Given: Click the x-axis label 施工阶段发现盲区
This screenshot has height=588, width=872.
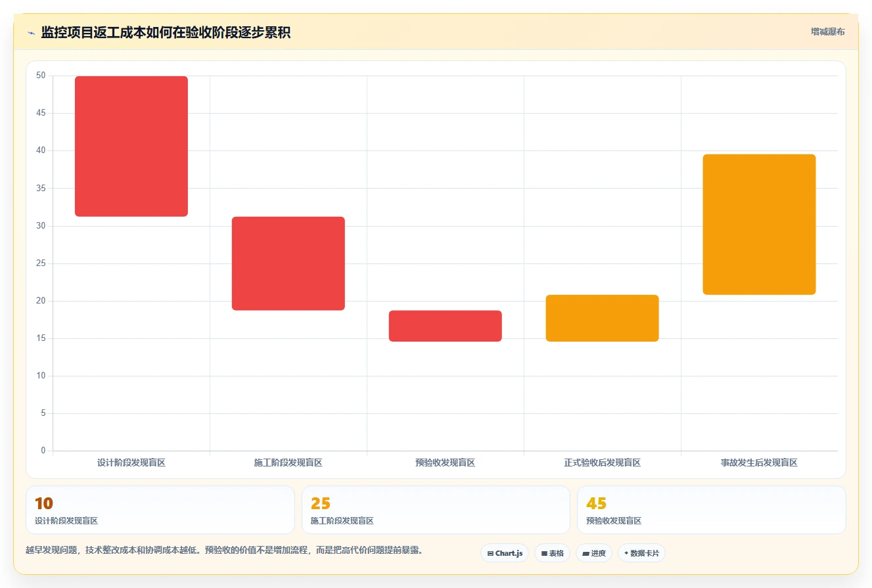Looking at the screenshot, I should (x=288, y=463).
